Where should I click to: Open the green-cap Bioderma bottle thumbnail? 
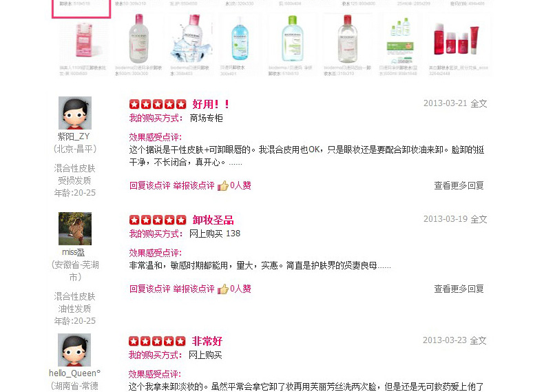click(x=293, y=39)
